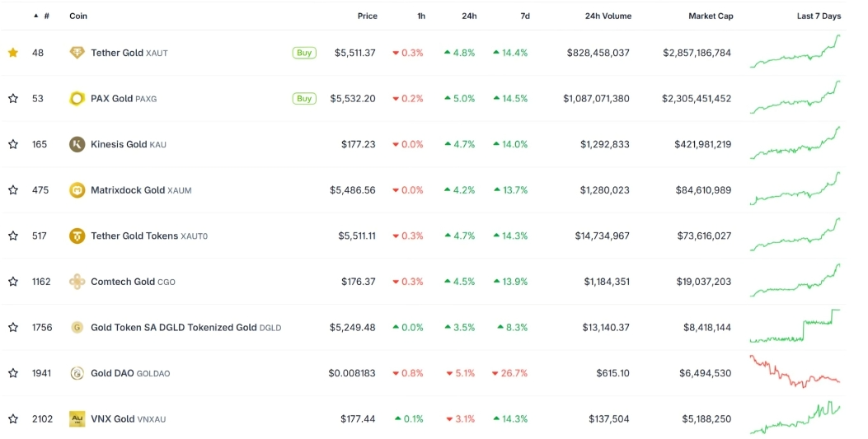
Task: Add Matrixdock Gold to favorites star
Action: click(x=12, y=189)
